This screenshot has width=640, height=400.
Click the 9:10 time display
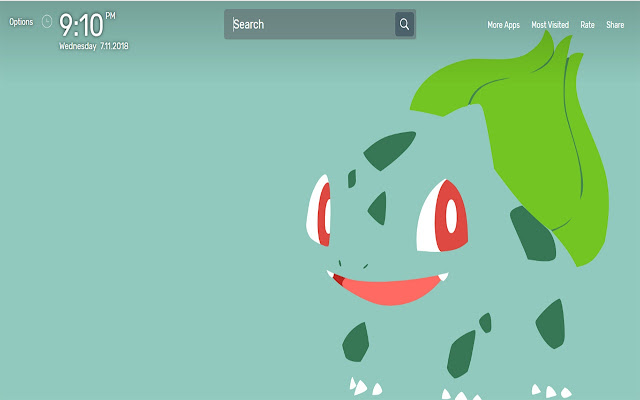pyautogui.click(x=82, y=25)
